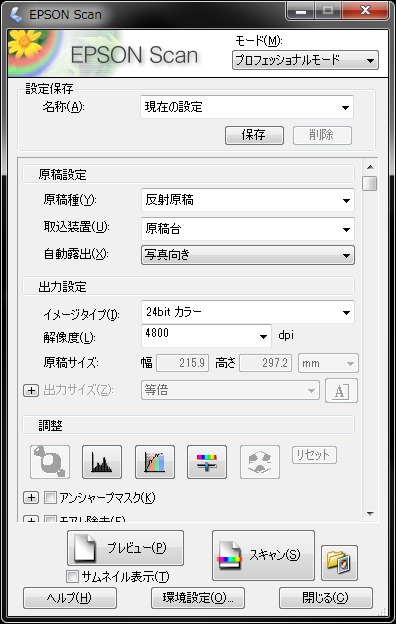Click the 出力設定 section header
This screenshot has width=396, height=624.
(x=188, y=287)
